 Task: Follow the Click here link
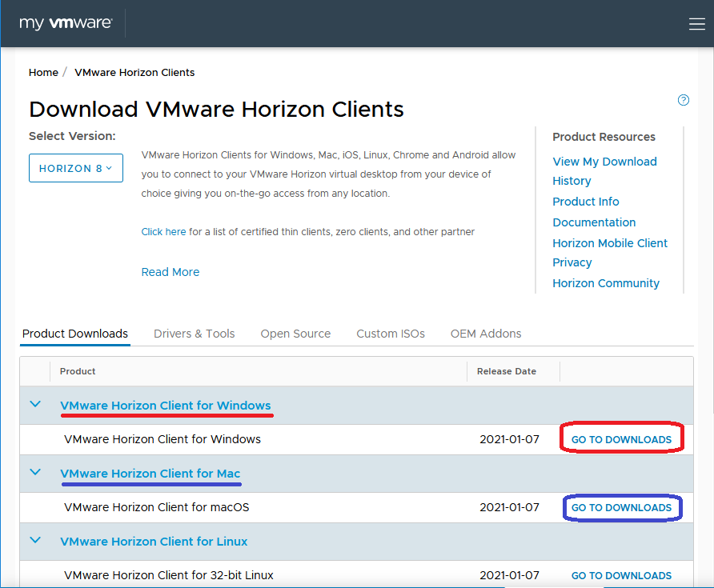pyautogui.click(x=163, y=232)
